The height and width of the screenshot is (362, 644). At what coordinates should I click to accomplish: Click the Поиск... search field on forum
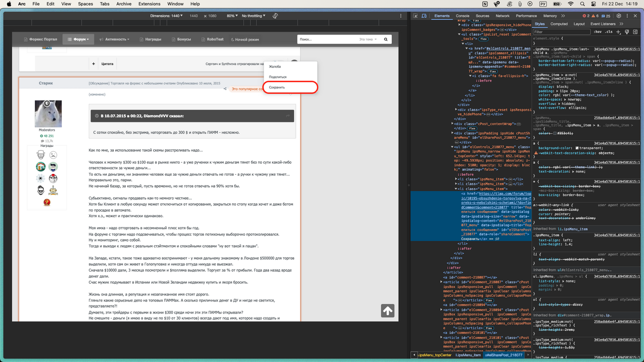tap(327, 39)
